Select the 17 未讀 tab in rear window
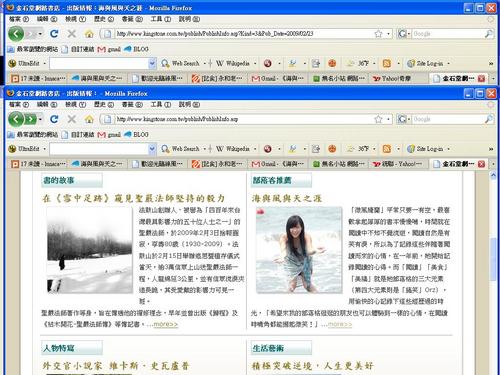This screenshot has height=375, width=500. pyautogui.click(x=38, y=78)
